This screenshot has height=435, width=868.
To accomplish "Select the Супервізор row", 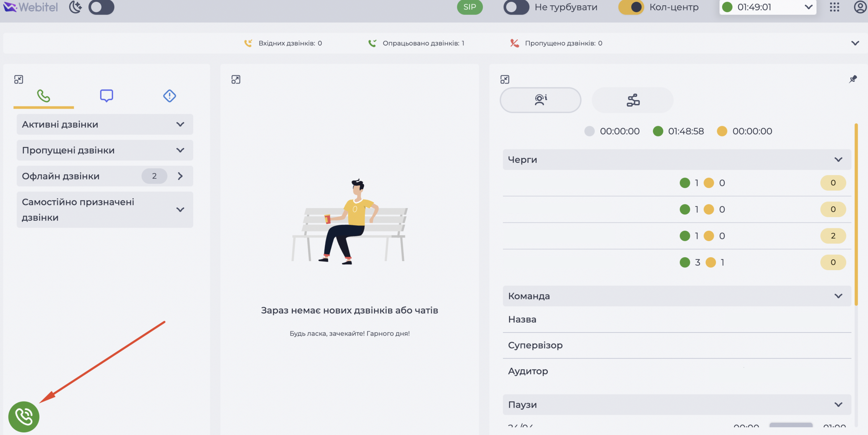I will [677, 345].
